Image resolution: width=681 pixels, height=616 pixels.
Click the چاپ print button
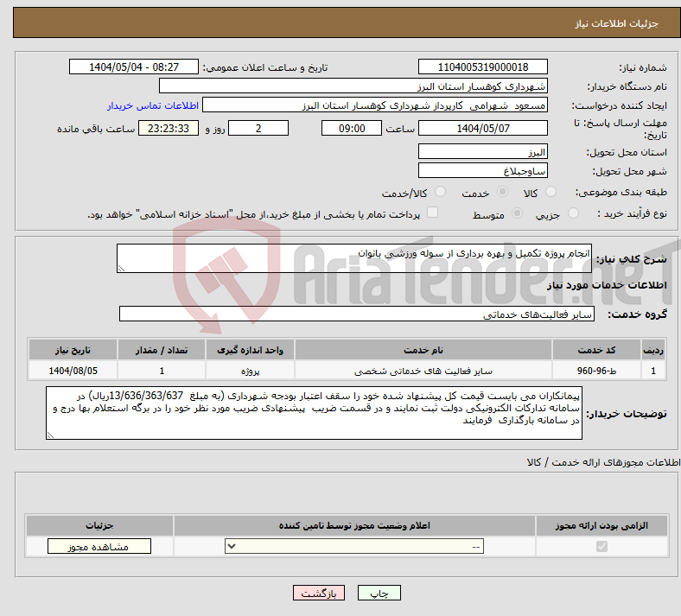point(379,593)
